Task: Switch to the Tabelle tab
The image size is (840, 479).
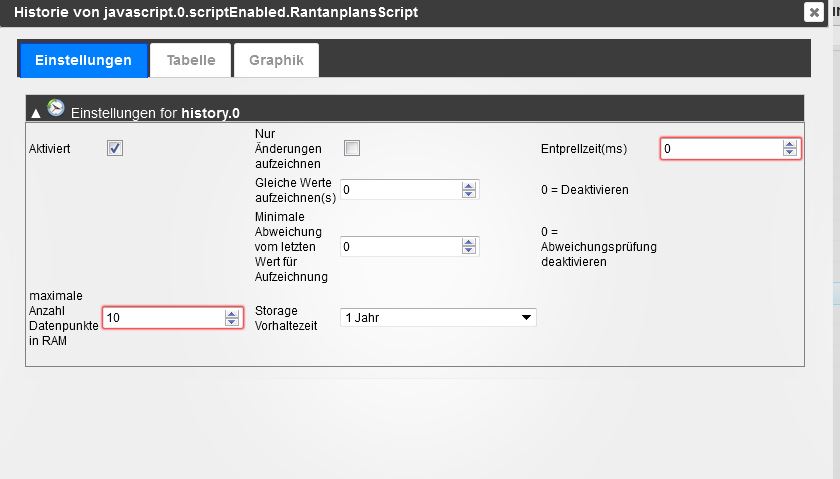Action: coord(191,60)
